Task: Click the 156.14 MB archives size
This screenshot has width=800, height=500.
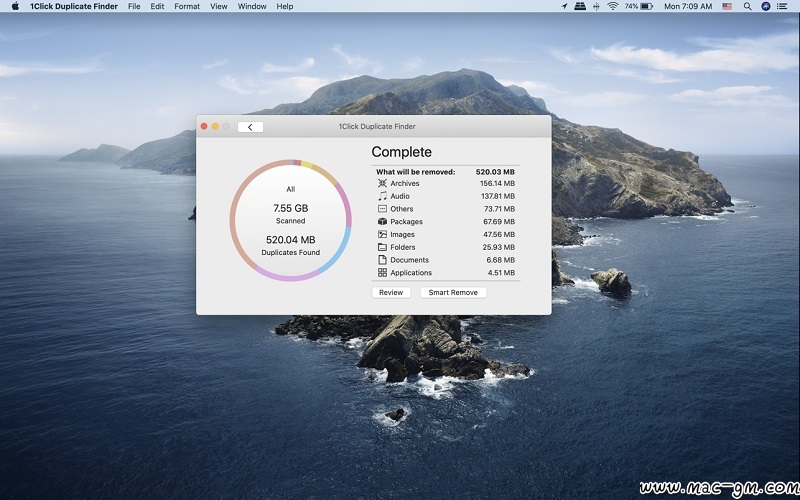Action: click(497, 183)
